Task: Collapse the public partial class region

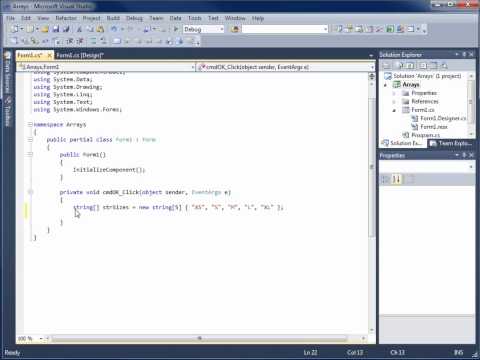Action: [30, 140]
